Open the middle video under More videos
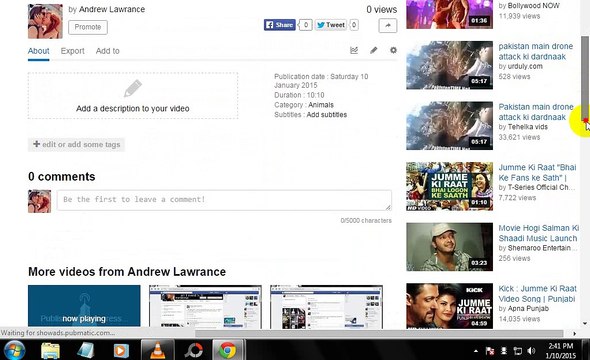The height and width of the screenshot is (360, 590). 205,307
